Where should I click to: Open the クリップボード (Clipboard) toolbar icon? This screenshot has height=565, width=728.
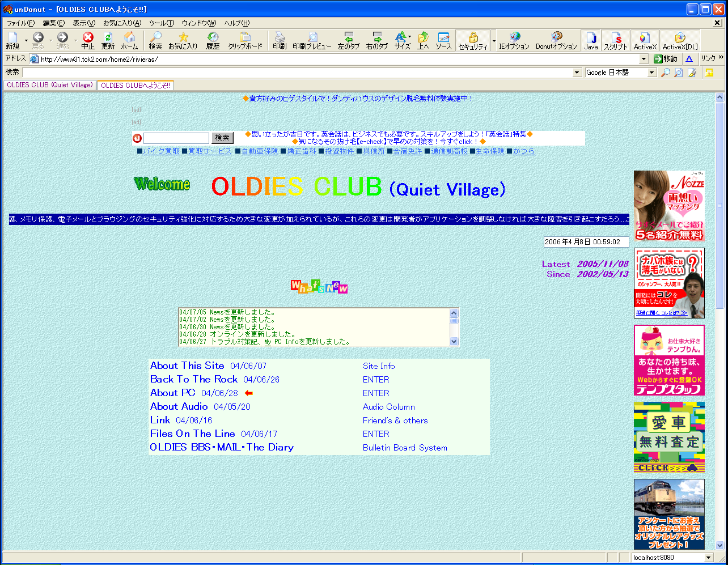coord(245,40)
